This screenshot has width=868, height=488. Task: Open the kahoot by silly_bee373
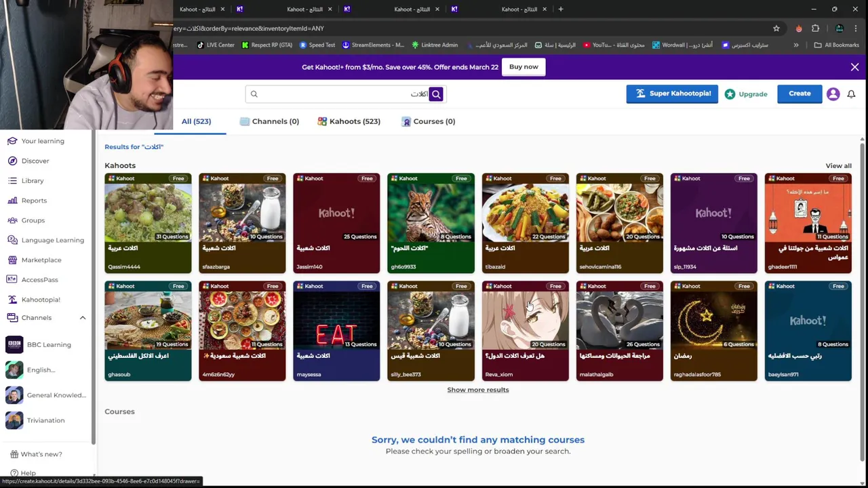[431, 331]
